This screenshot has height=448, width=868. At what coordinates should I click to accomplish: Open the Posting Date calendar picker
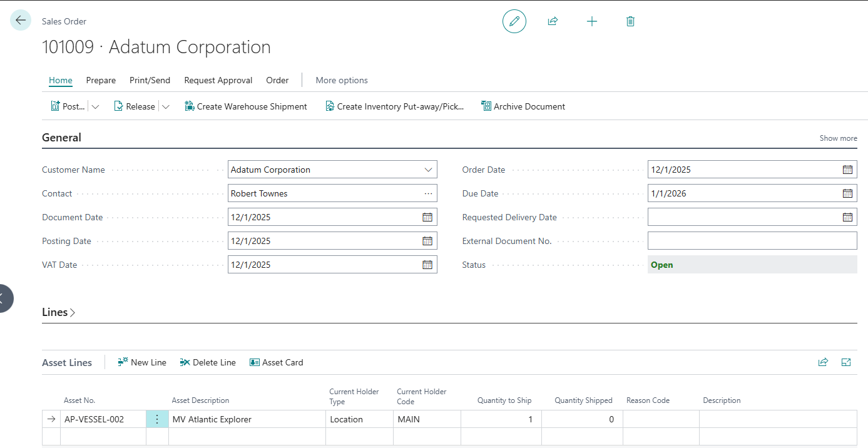pyautogui.click(x=427, y=241)
